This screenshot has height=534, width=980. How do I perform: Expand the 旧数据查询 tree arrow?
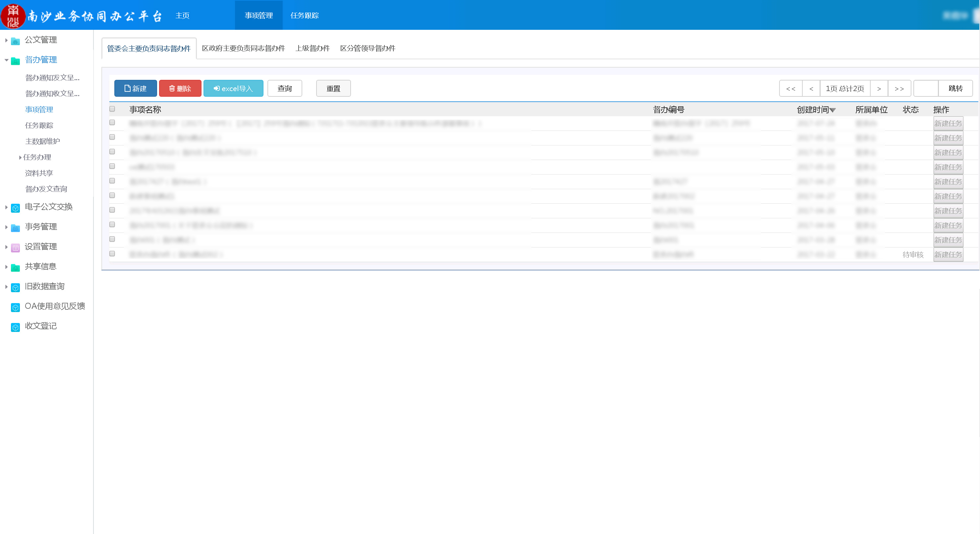[x=6, y=287]
